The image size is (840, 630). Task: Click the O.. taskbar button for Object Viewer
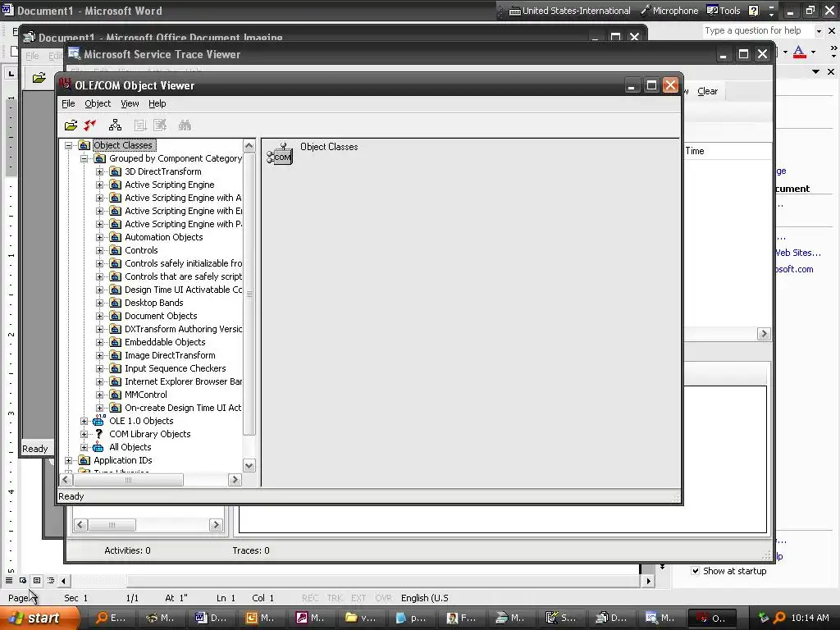pyautogui.click(x=712, y=618)
